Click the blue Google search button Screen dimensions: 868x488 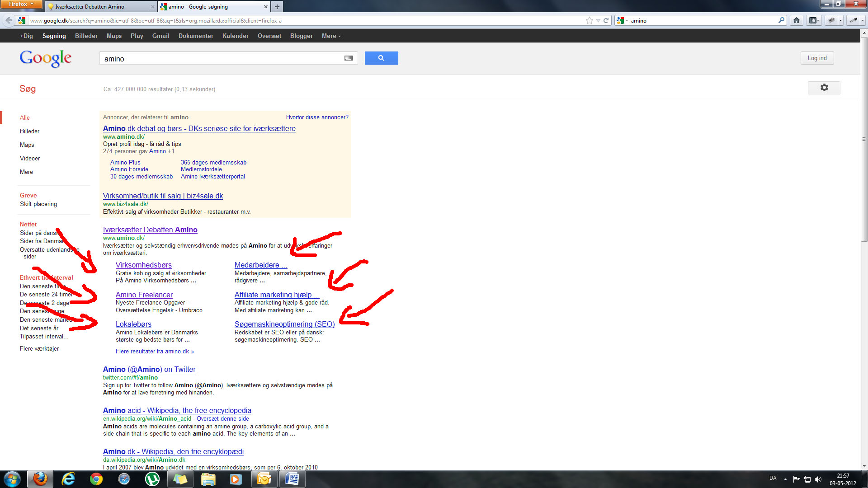click(x=381, y=58)
